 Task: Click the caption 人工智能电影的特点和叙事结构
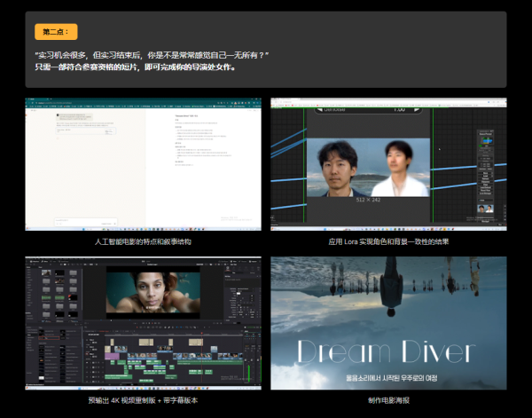tap(143, 241)
